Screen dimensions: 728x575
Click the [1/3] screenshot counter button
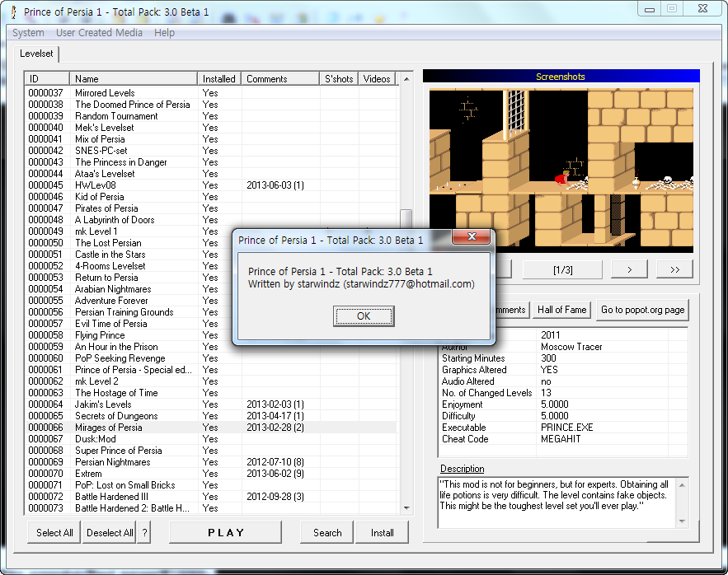click(563, 269)
